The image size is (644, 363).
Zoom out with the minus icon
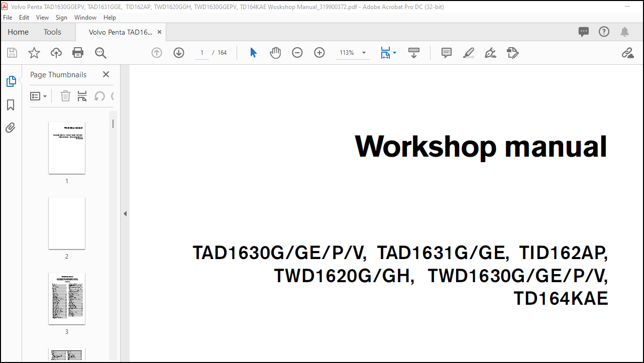pyautogui.click(x=297, y=53)
